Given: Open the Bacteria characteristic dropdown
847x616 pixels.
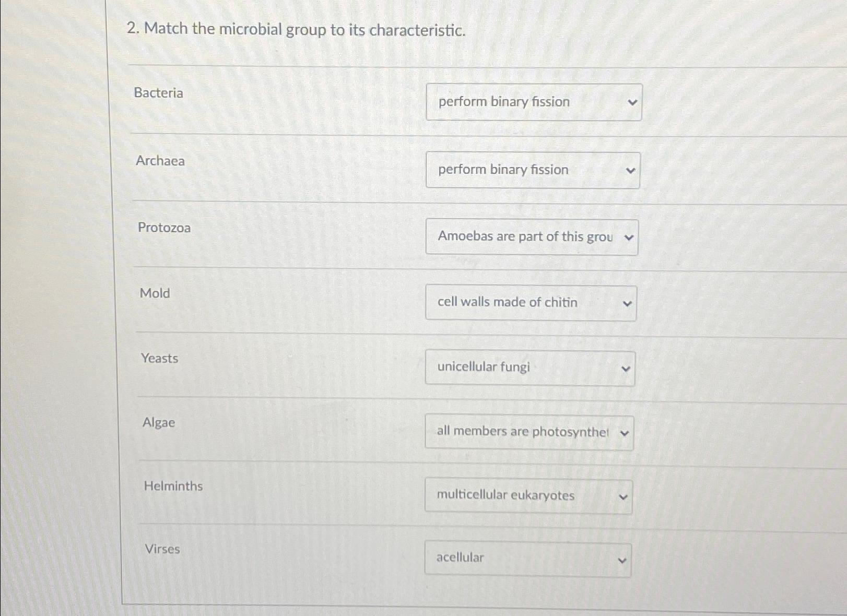Looking at the screenshot, I should click(534, 102).
